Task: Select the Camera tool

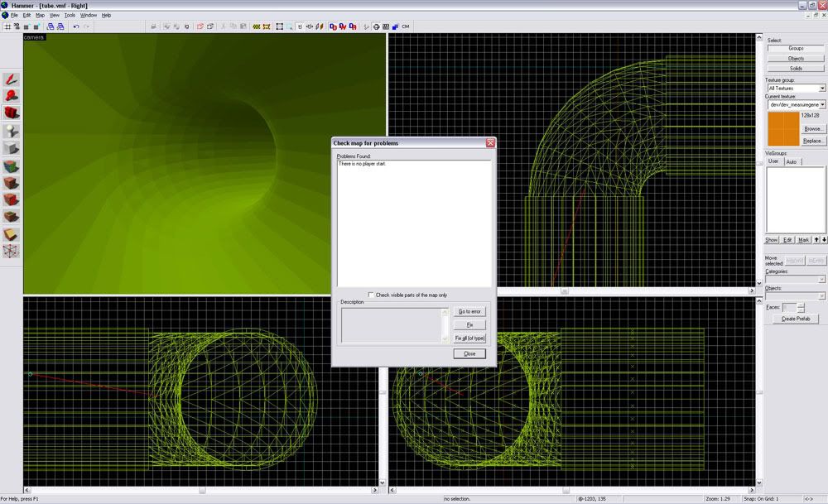Action: pos(12,113)
